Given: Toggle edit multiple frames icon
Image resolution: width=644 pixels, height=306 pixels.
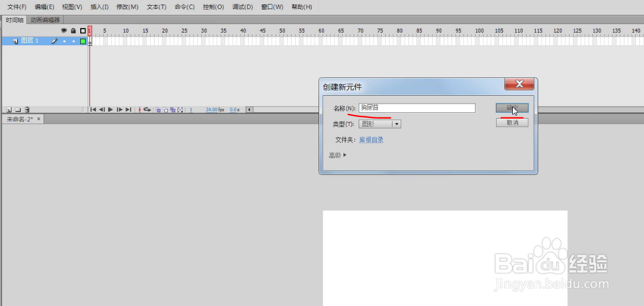Looking at the screenshot, I should click(173, 109).
